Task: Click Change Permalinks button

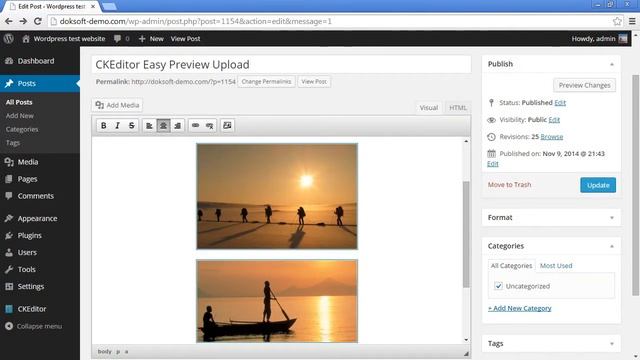Action: [x=266, y=82]
